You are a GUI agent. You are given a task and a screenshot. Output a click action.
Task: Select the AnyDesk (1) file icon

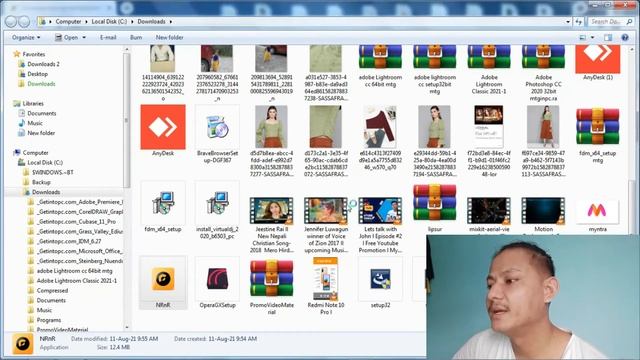point(598,60)
